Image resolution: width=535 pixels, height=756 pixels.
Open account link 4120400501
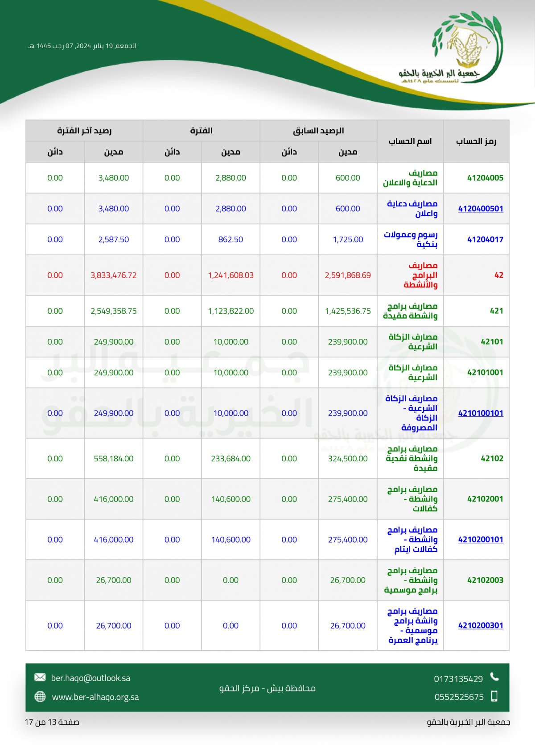coord(481,209)
